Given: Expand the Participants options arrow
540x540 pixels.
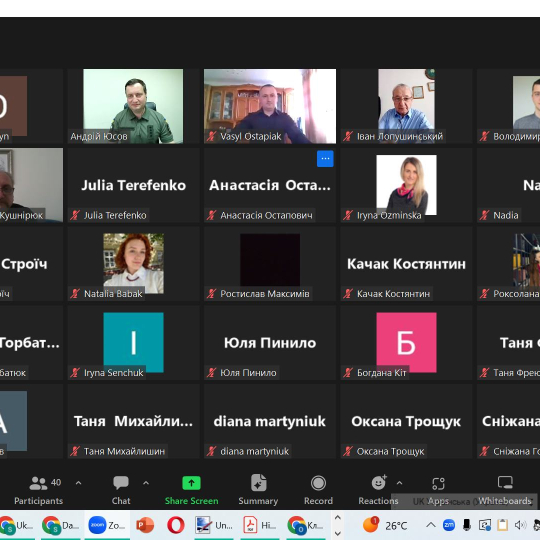Looking at the screenshot, I should pos(79,483).
